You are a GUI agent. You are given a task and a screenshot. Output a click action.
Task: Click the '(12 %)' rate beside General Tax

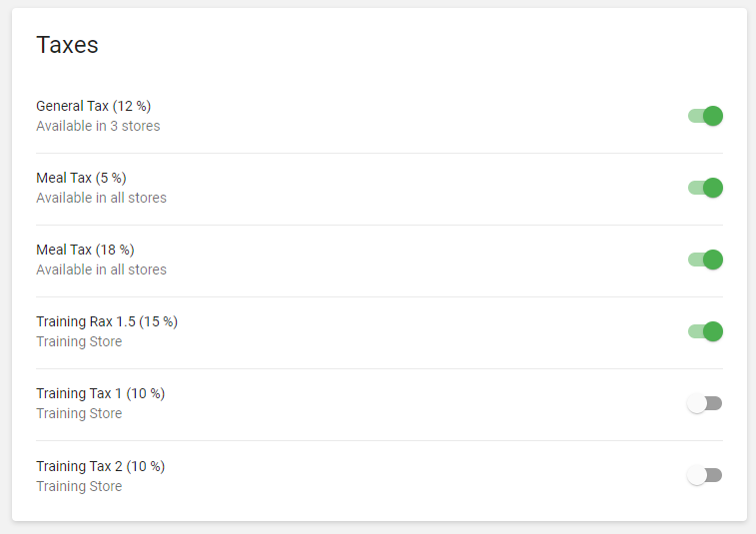[x=132, y=106]
